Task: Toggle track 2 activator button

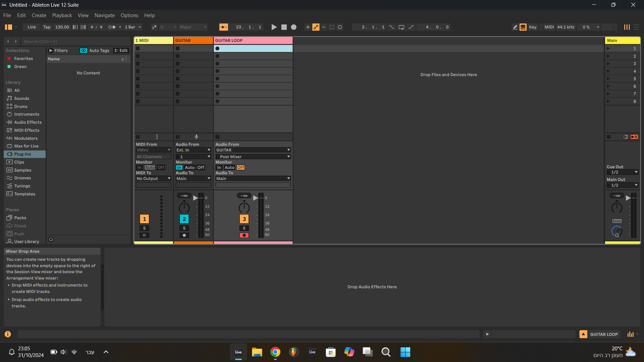Action: pyautogui.click(x=184, y=219)
